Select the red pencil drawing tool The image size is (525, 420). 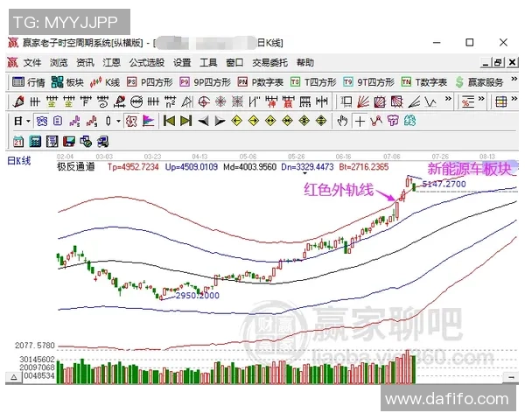pos(18,101)
